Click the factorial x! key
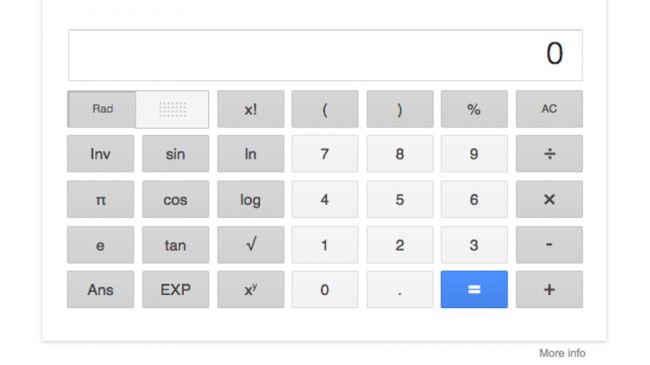 pyautogui.click(x=251, y=109)
